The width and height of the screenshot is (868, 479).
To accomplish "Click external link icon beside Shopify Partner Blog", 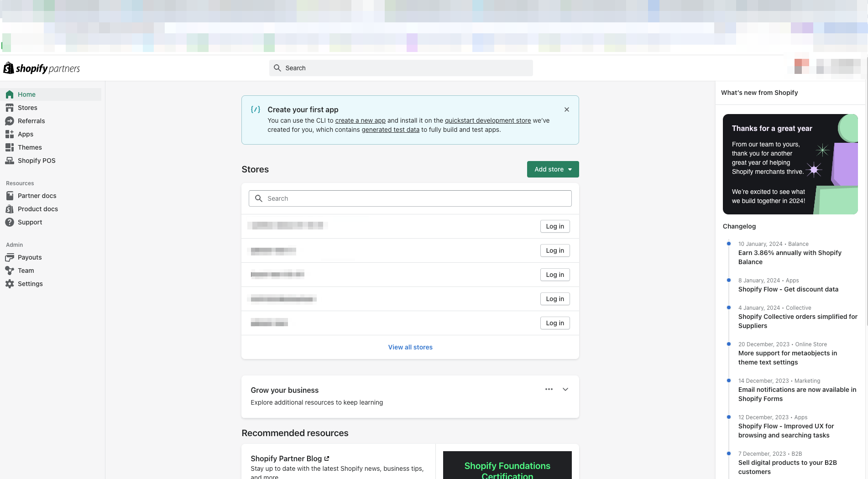I will [x=327, y=458].
